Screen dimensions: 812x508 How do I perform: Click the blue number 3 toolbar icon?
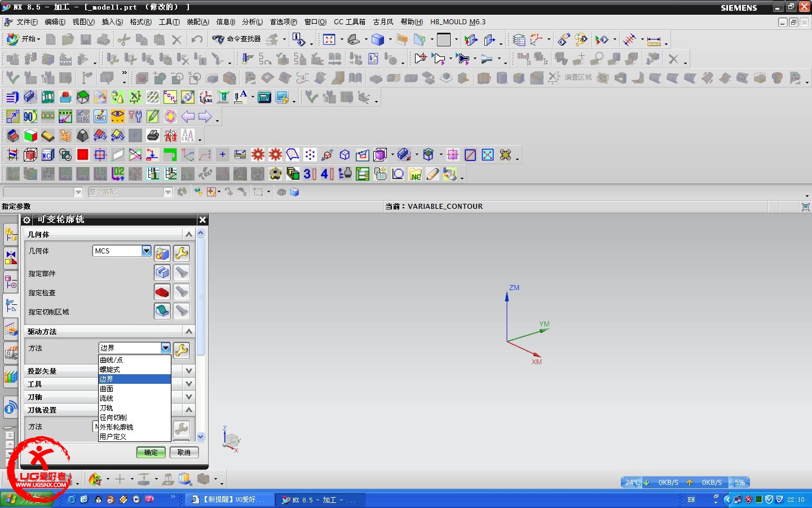(x=310, y=174)
